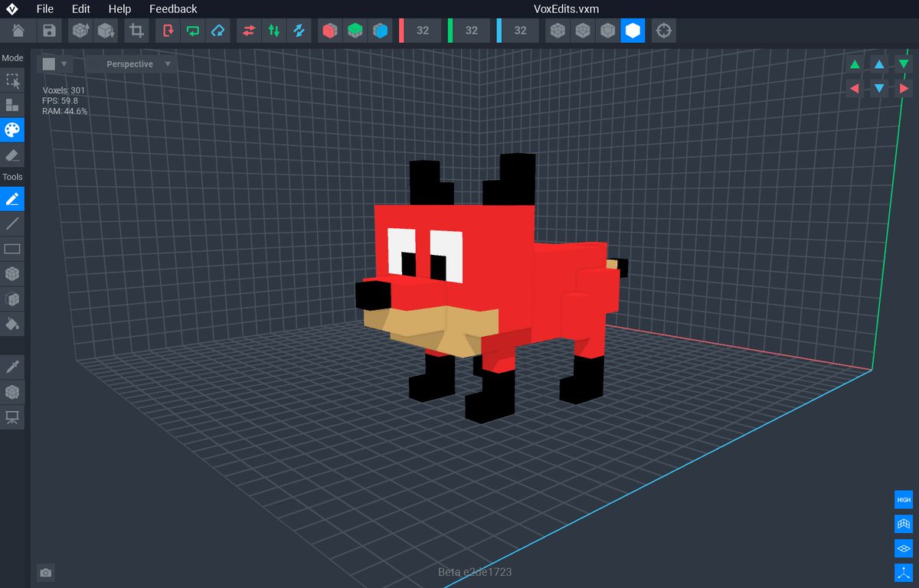This screenshot has width=919, height=588.
Task: Open the Feedback menu
Action: pos(173,9)
